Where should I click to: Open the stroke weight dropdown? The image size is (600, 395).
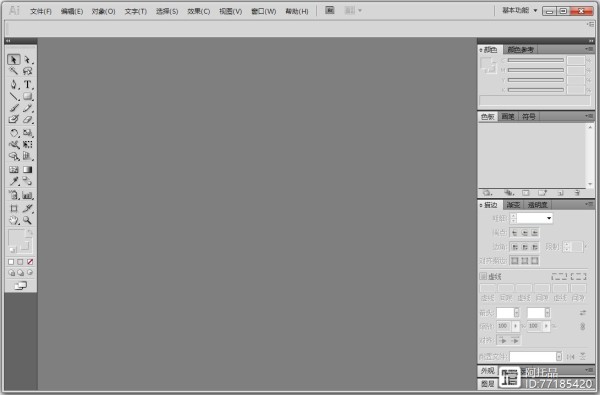point(549,219)
